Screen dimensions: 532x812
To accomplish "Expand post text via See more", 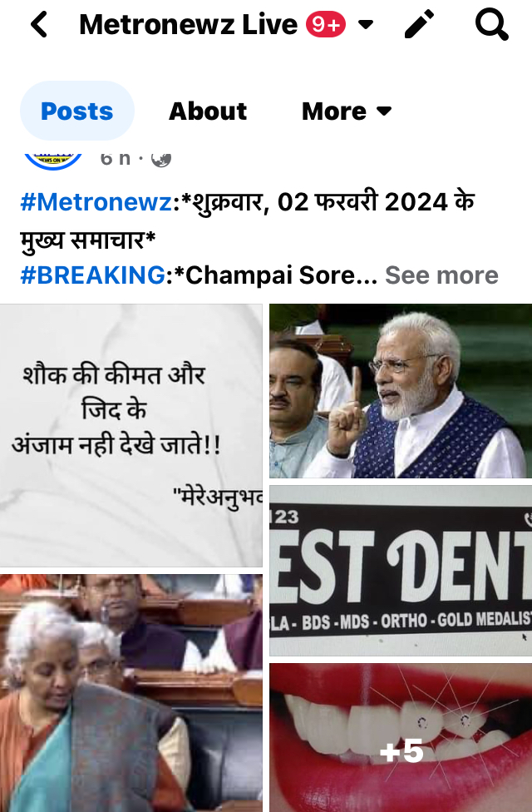I will point(441,275).
